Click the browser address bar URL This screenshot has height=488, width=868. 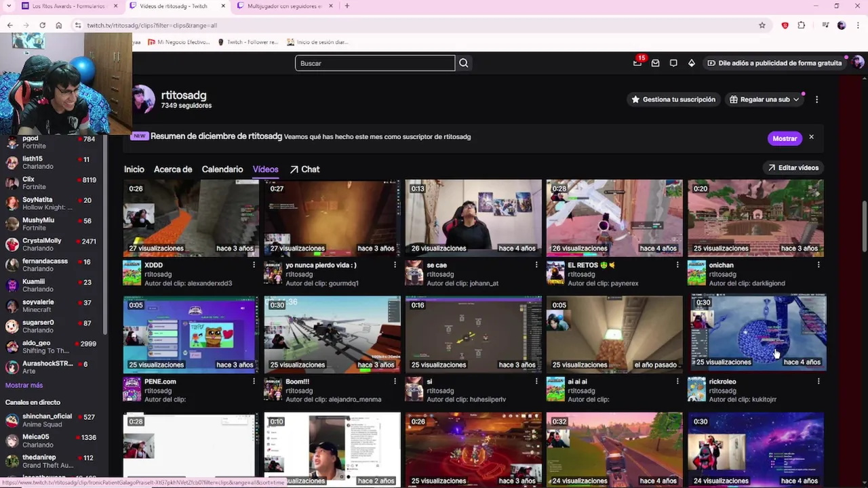click(152, 25)
